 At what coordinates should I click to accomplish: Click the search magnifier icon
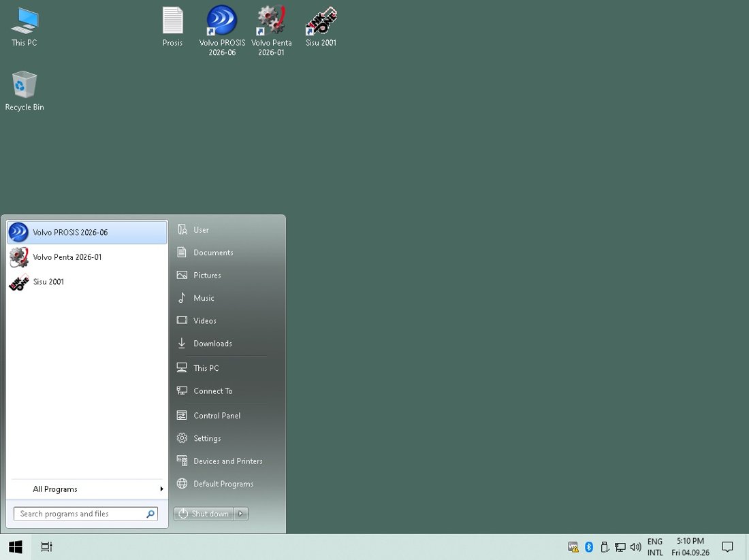point(150,514)
